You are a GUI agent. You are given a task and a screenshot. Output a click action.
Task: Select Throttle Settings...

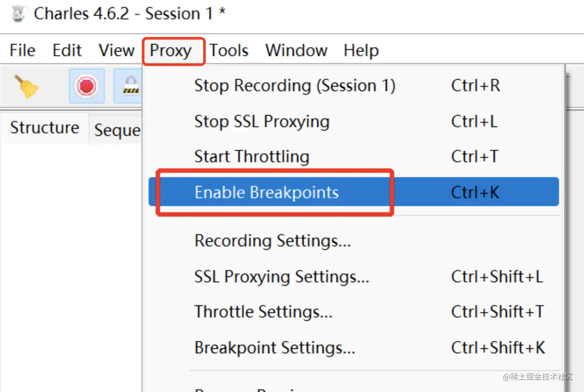tap(263, 312)
